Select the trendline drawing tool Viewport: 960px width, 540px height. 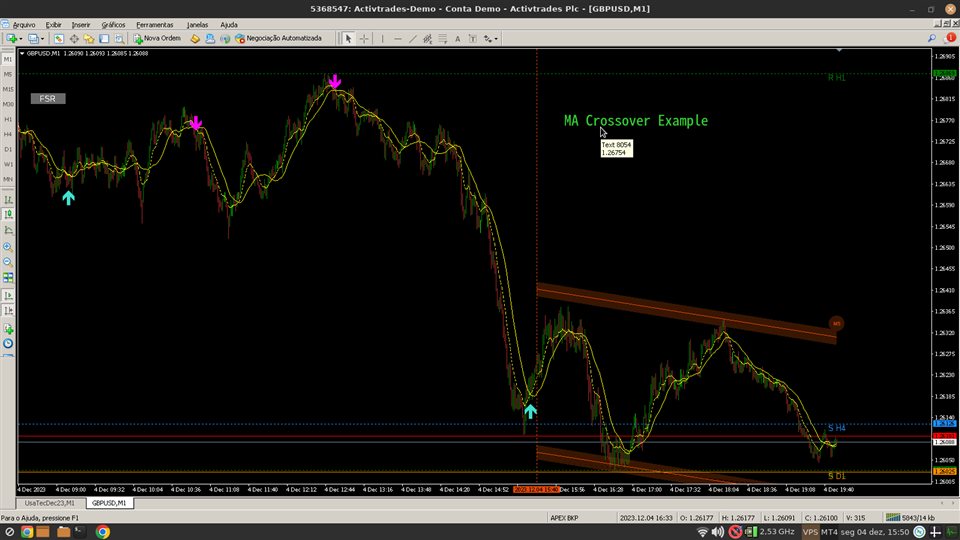(413, 39)
